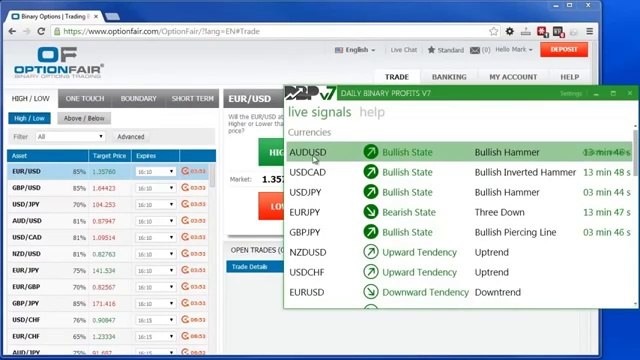Click the AUD/USD row timer clock icon
This screenshot has width=640, height=360.
coord(185,220)
